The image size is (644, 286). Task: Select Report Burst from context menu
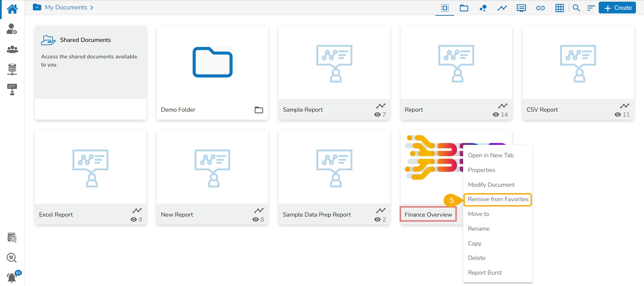pyautogui.click(x=485, y=273)
